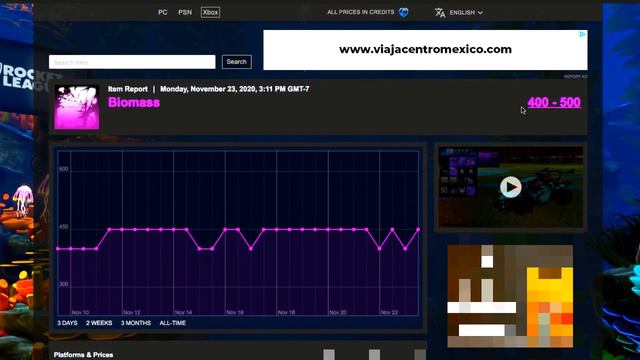Click the Biomass item title
The height and width of the screenshot is (360, 640).
click(134, 102)
